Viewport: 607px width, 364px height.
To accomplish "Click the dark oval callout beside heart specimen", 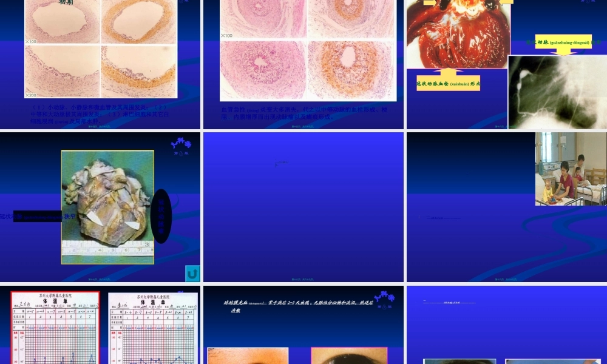I will 161,216.
